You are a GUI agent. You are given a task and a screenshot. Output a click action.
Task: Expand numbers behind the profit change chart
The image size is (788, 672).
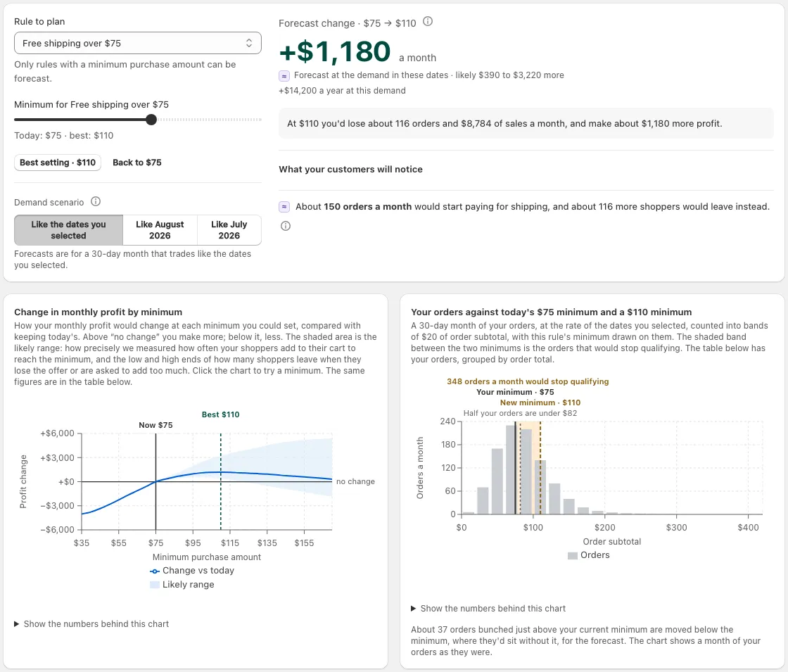point(91,623)
